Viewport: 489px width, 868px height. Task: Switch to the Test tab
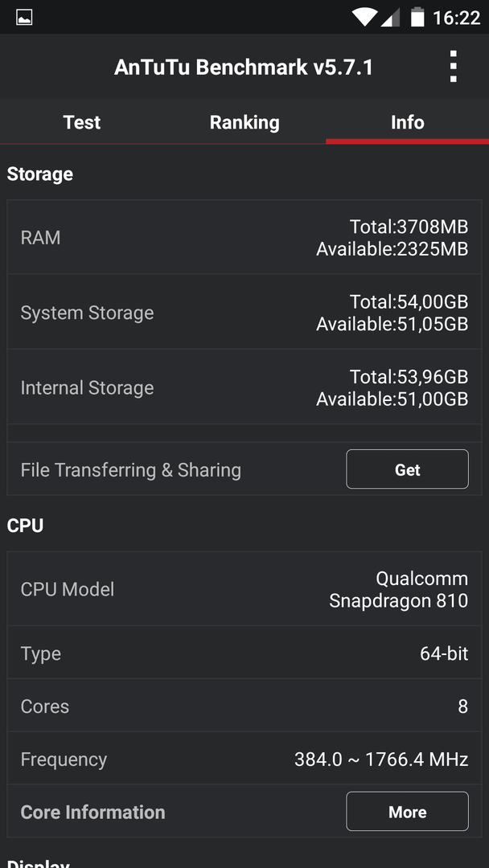click(x=82, y=122)
